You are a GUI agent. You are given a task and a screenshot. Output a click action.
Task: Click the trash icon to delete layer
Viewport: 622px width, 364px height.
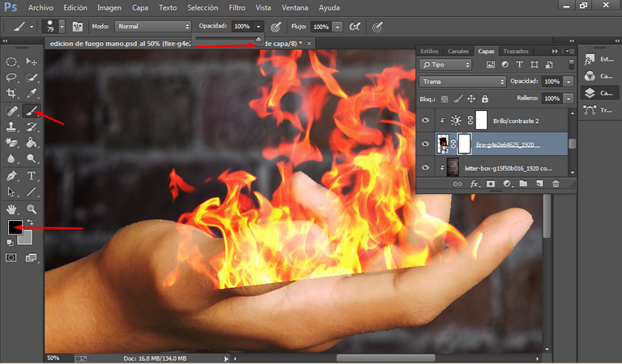[x=556, y=184]
